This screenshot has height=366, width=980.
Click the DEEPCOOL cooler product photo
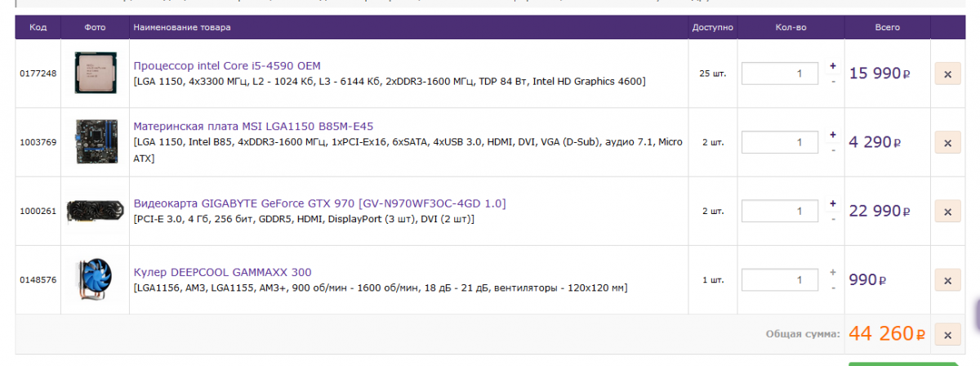coord(95,280)
